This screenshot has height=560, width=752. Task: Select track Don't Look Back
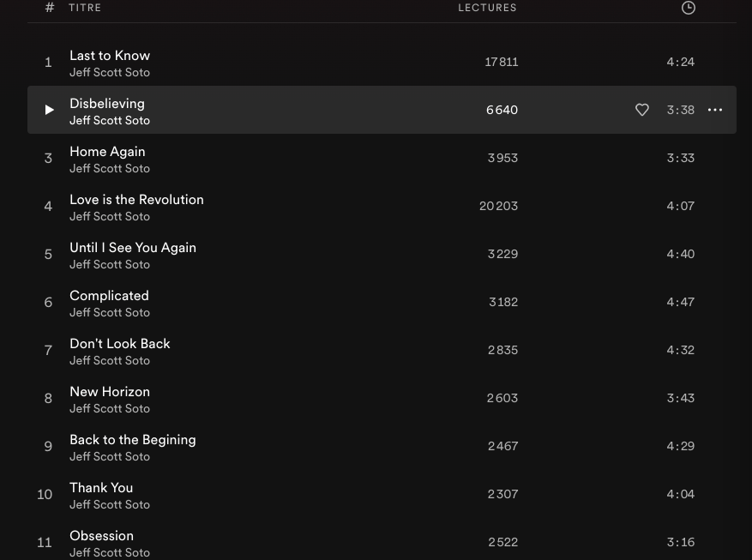[120, 344]
